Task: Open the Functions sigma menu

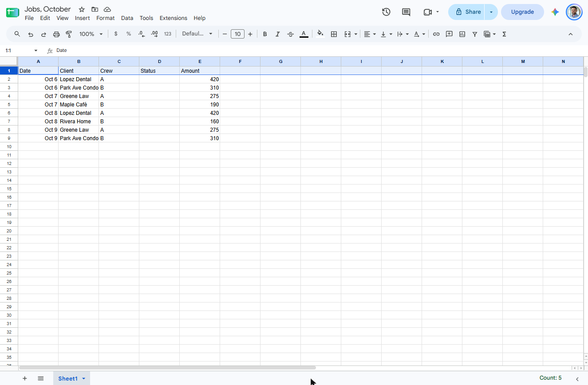Action: 504,34
